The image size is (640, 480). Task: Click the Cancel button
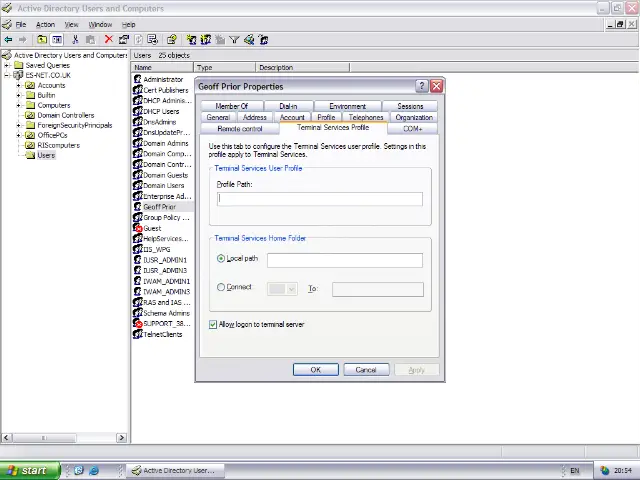366,370
